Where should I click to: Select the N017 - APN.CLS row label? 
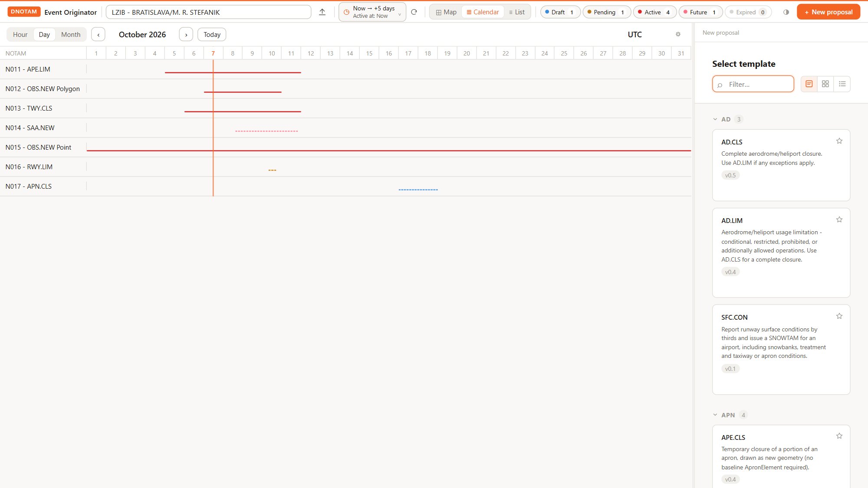pyautogui.click(x=28, y=187)
